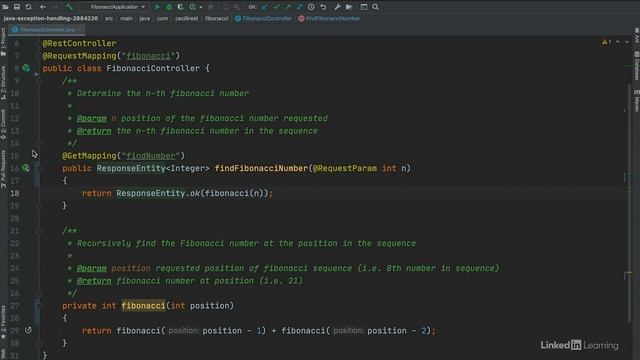Click the editor vertical scrollbar
This screenshot has height=360, width=640.
630,202
